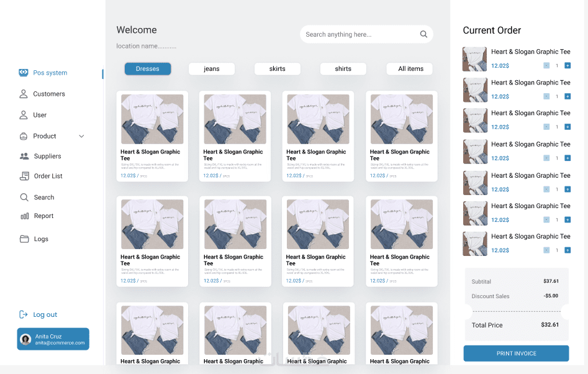Viewport: 588px width, 374px height.
Task: Click the Discount Sales value -$5.00
Action: [551, 296]
